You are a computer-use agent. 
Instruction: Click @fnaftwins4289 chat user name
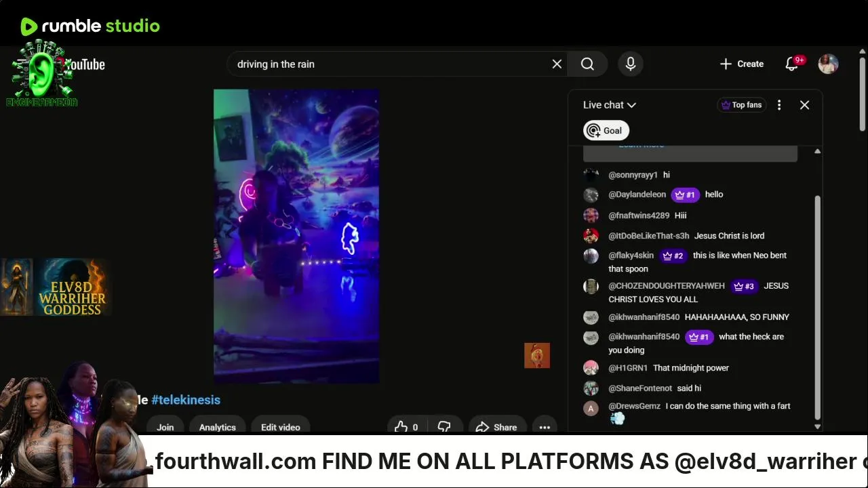639,216
